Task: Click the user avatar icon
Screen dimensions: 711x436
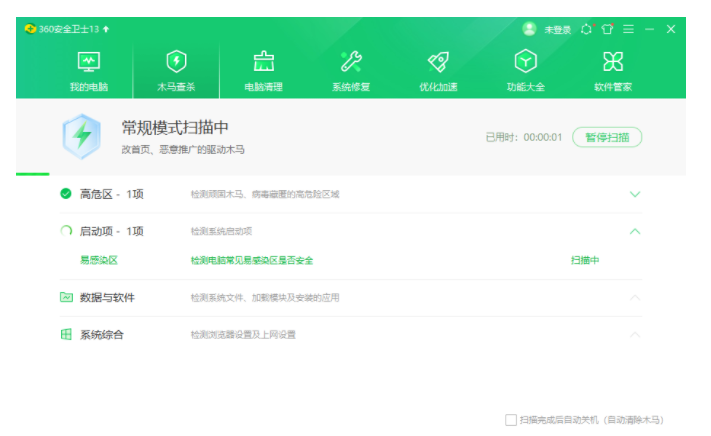Action: [x=529, y=29]
